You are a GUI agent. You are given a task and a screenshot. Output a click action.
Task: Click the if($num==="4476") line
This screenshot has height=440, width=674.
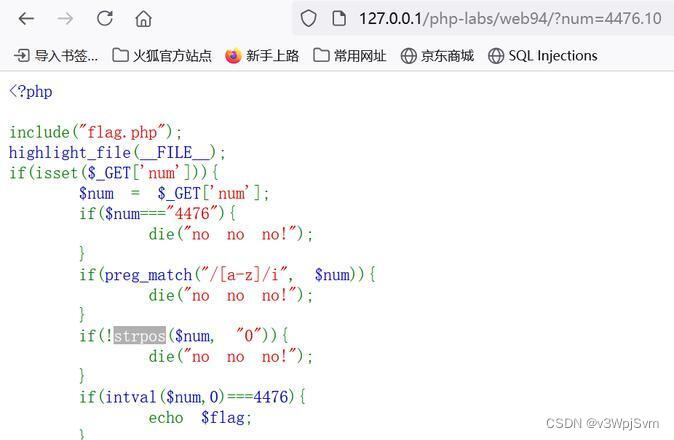click(157, 214)
